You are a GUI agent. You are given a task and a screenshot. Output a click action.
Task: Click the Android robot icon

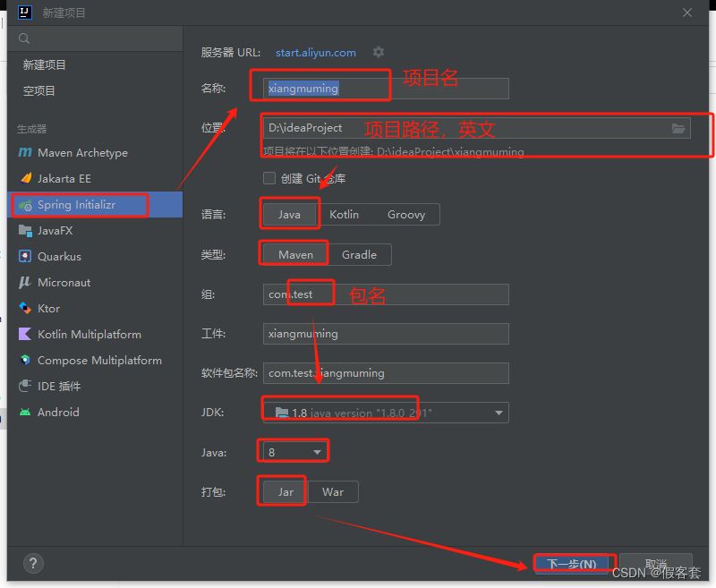pyautogui.click(x=25, y=413)
